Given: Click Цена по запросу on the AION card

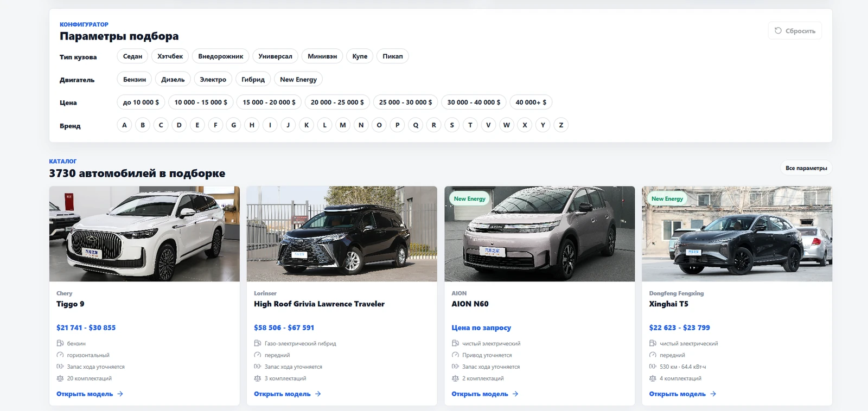Looking at the screenshot, I should point(481,327).
